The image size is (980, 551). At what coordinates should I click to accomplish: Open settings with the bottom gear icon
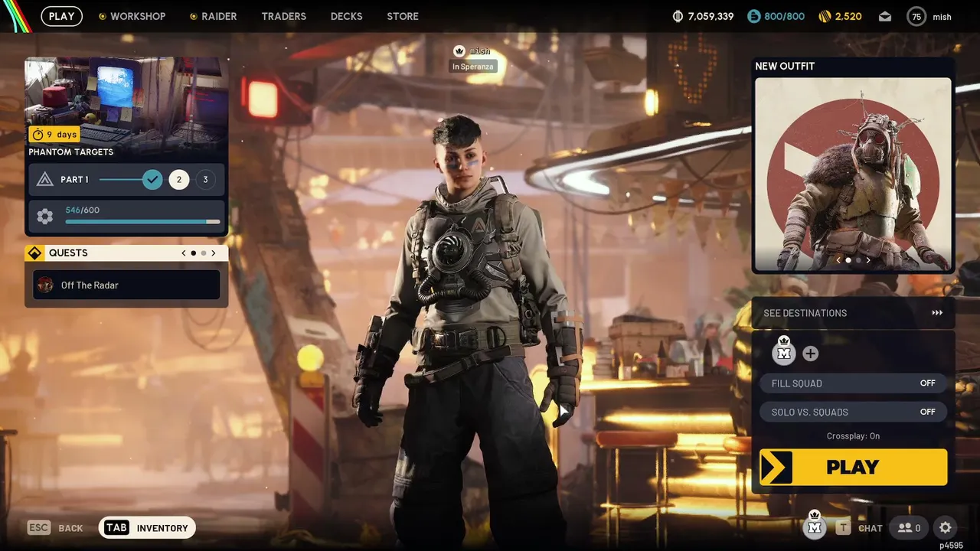(x=946, y=528)
